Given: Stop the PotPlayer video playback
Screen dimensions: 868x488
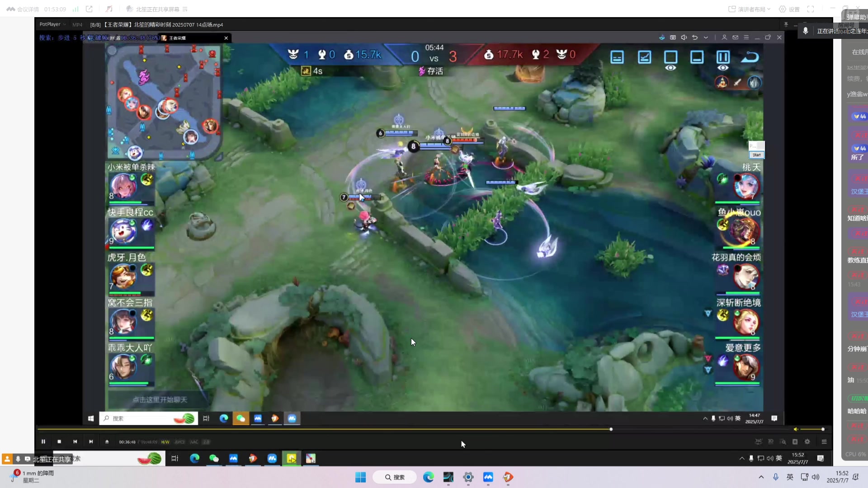Looking at the screenshot, I should (59, 442).
